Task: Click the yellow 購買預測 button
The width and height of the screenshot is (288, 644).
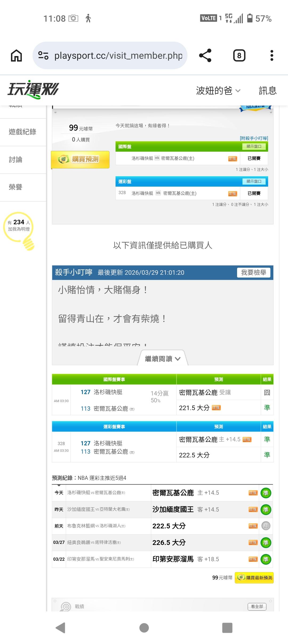Action: coord(80,159)
